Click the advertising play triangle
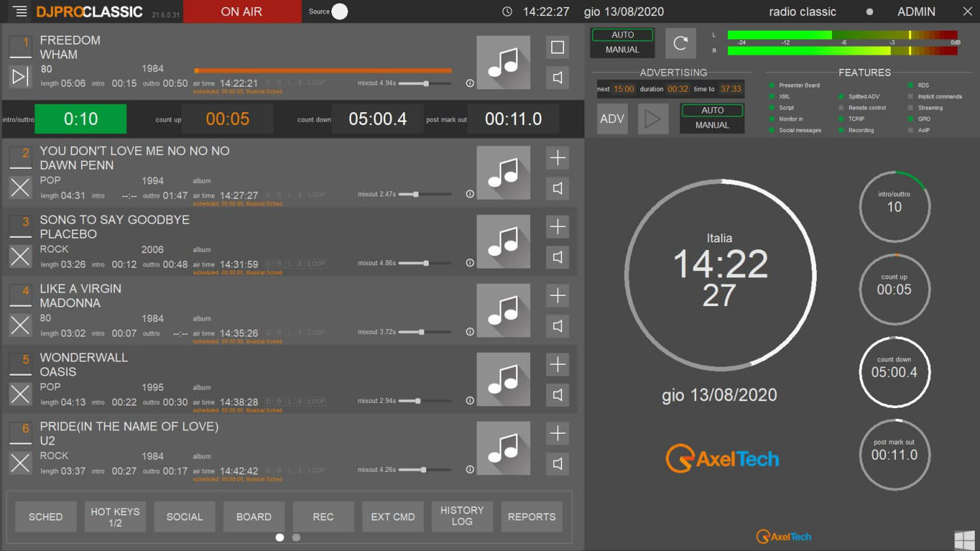The height and width of the screenshot is (551, 980). point(653,119)
